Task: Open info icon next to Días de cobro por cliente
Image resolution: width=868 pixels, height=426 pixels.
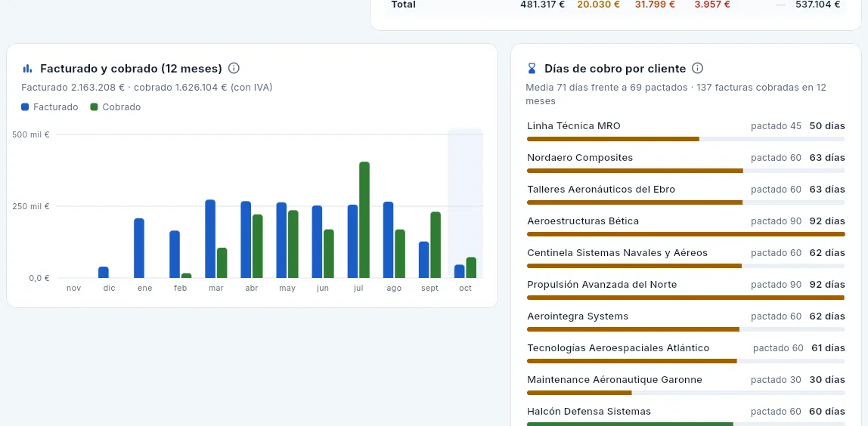Action: click(698, 69)
